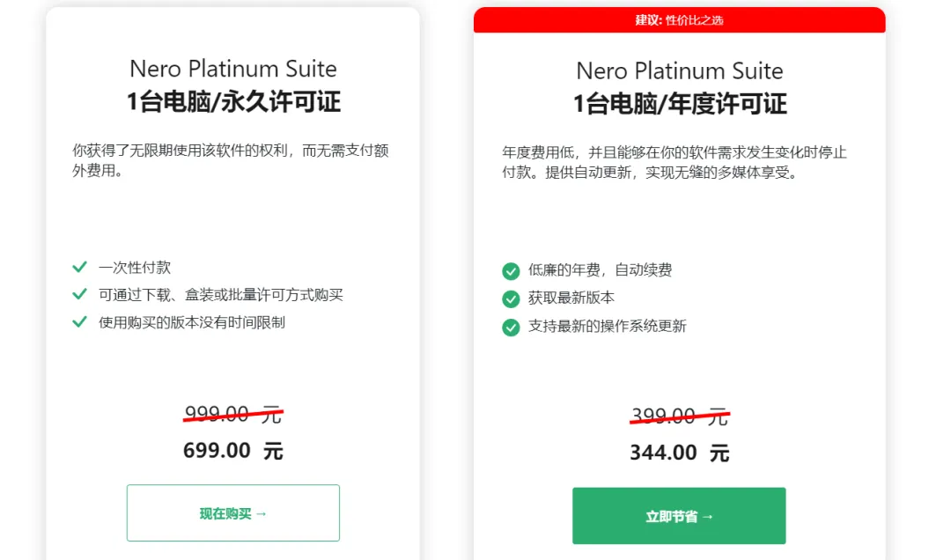Click green circle check beside 获取最新版本
951x560 pixels.
pos(511,298)
